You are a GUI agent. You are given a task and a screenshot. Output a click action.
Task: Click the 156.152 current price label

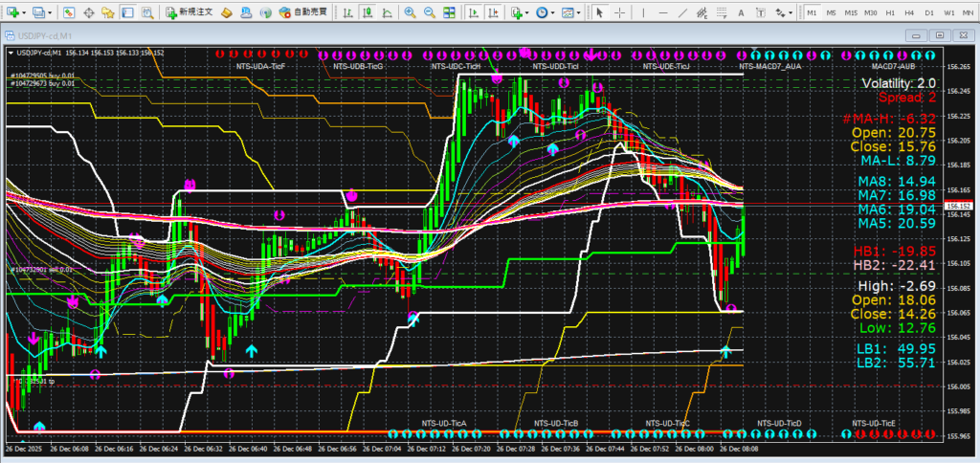pyautogui.click(x=956, y=206)
